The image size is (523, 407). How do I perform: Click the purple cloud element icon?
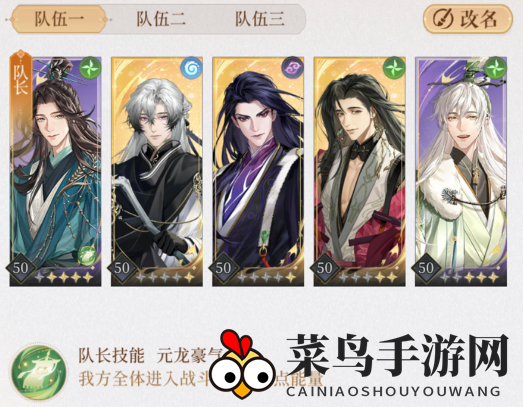293,68
